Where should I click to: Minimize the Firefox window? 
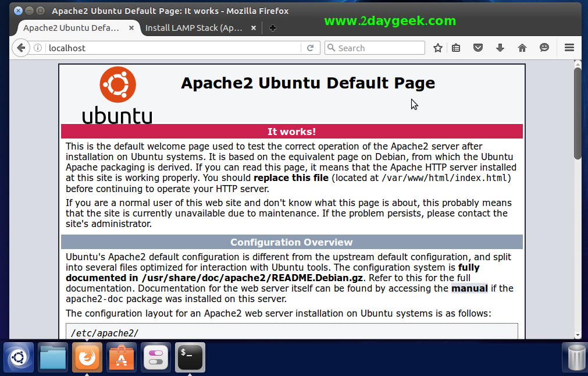click(x=29, y=11)
